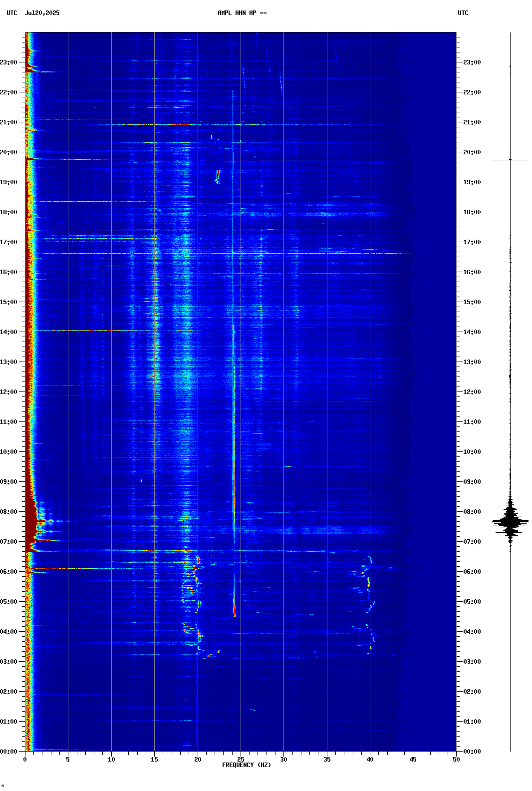Click the right-axis 07:00 time label
Screen dimensions: 532x791
pos(472,542)
